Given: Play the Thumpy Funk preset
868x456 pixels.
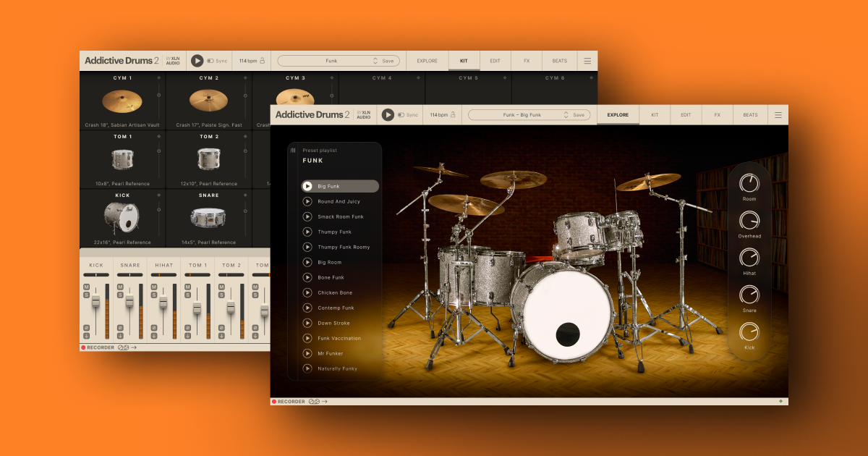Looking at the screenshot, I should pos(307,232).
